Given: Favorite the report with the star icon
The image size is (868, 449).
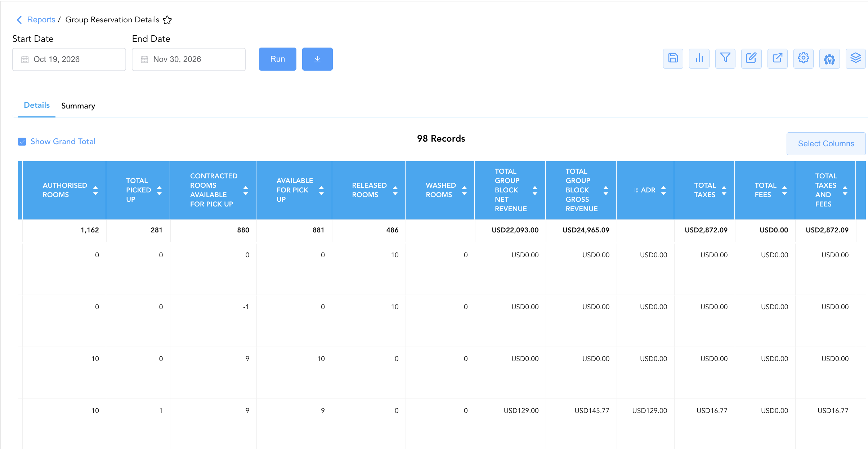Looking at the screenshot, I should click(167, 20).
